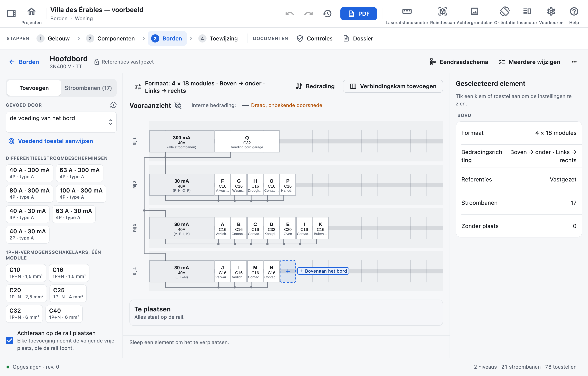
Task: Go back via the Borden link
Action: tap(24, 62)
